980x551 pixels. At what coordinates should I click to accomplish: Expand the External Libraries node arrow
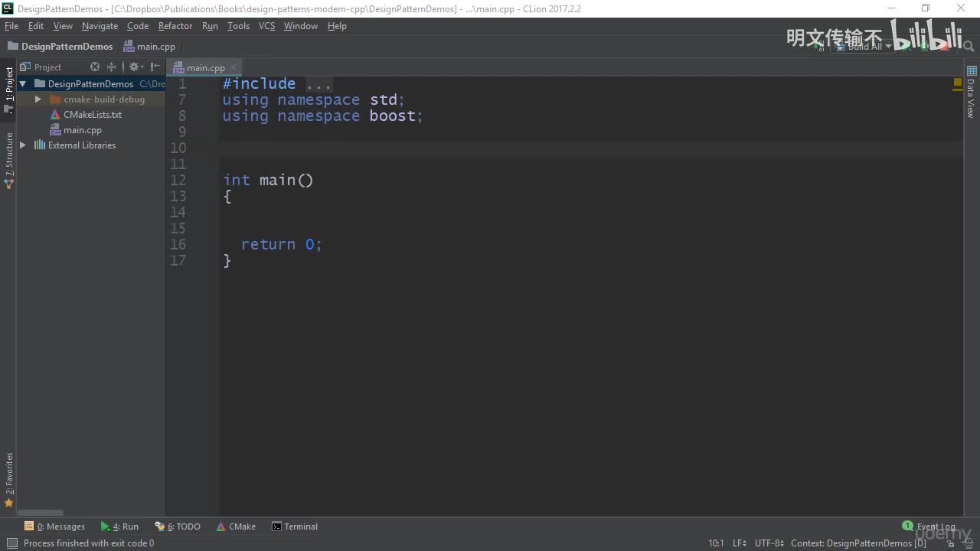[22, 145]
